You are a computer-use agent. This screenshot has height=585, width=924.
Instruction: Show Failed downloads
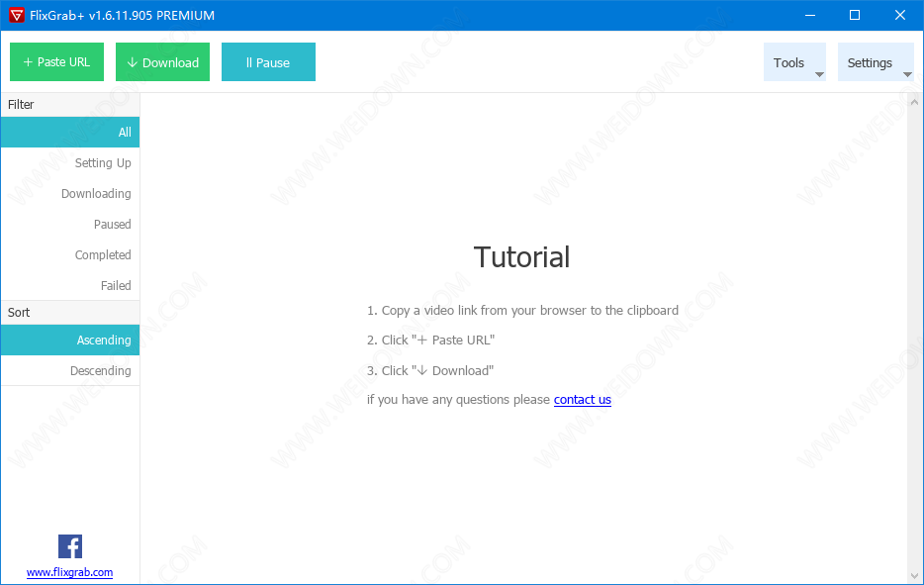click(x=70, y=285)
